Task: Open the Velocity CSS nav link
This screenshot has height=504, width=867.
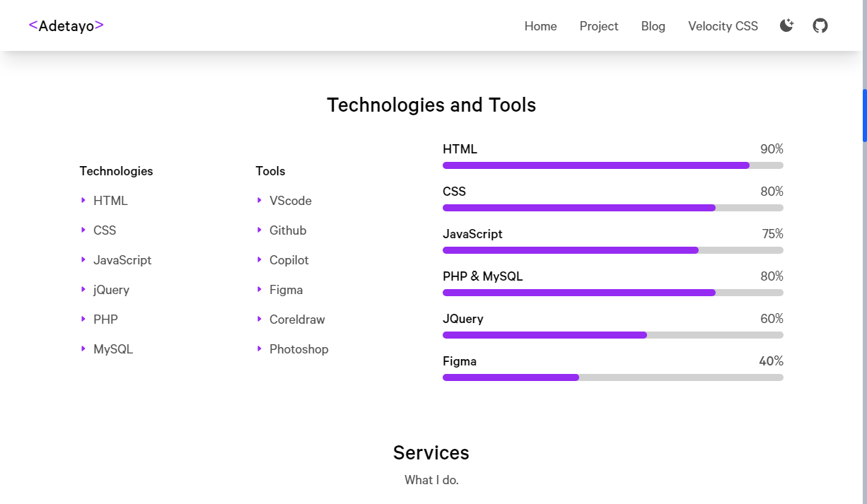Action: point(723,26)
